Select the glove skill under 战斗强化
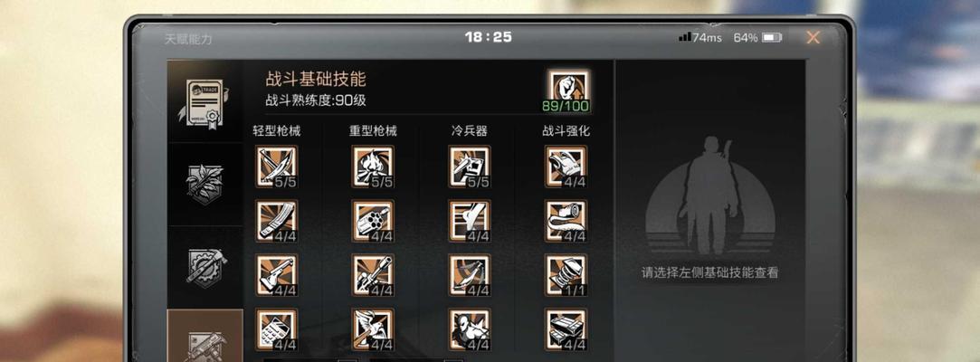The image size is (980, 362). [x=566, y=167]
